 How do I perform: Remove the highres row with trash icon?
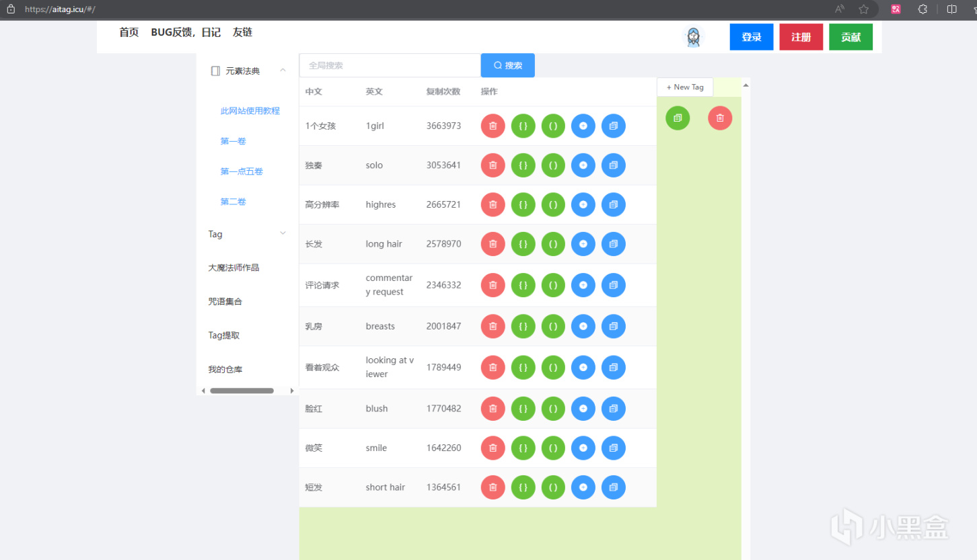pyautogui.click(x=493, y=204)
